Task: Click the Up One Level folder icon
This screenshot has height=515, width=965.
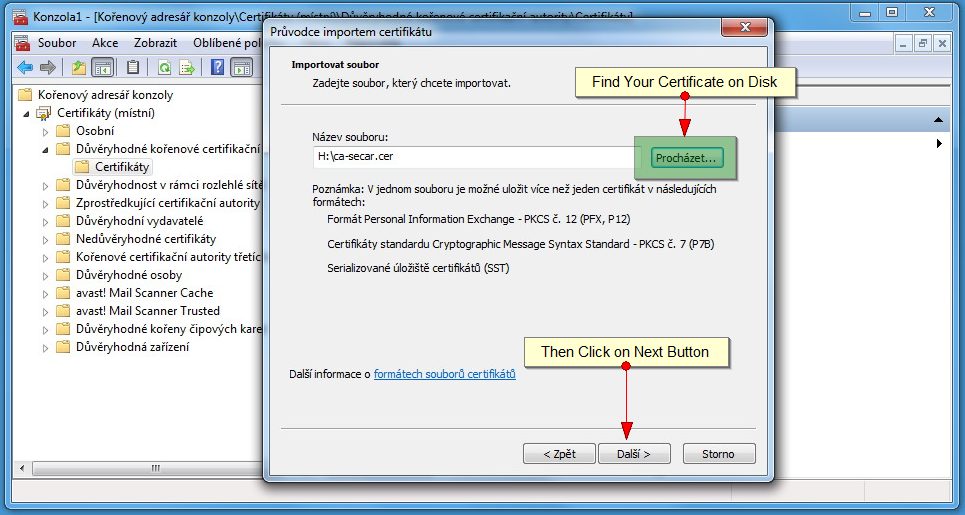Action: (x=79, y=68)
